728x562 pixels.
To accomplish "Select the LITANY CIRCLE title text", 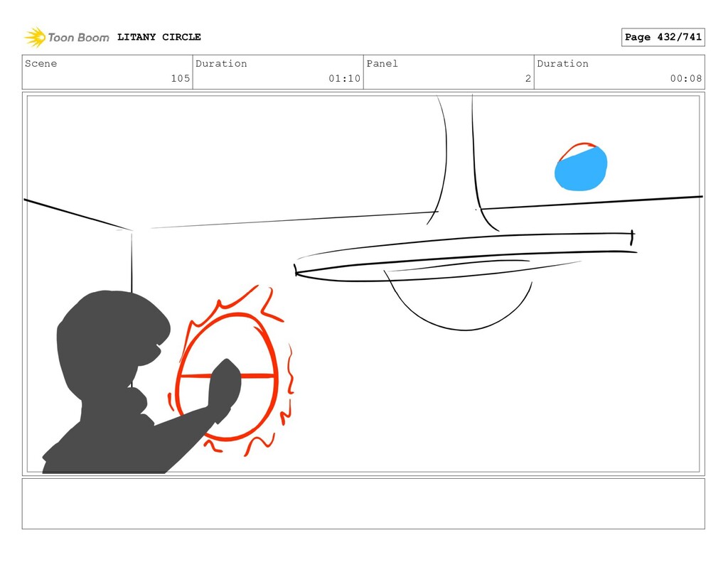I will pyautogui.click(x=159, y=37).
